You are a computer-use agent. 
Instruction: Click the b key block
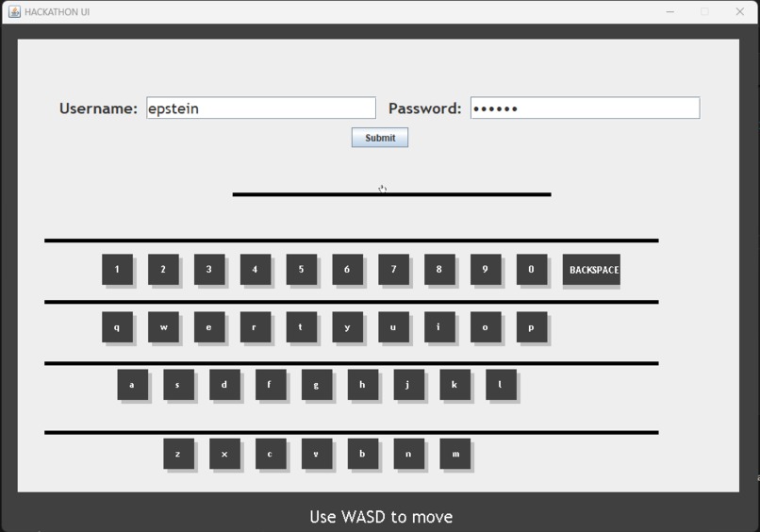(x=363, y=454)
